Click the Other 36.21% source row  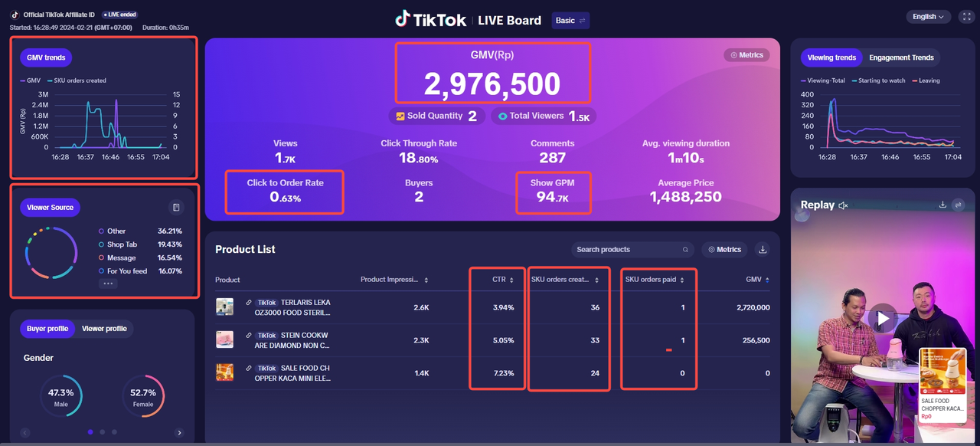tap(141, 231)
